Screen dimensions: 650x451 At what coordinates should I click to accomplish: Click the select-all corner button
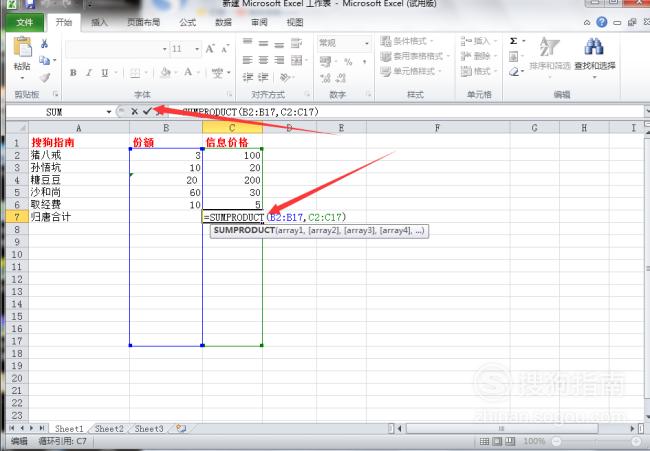[17, 128]
